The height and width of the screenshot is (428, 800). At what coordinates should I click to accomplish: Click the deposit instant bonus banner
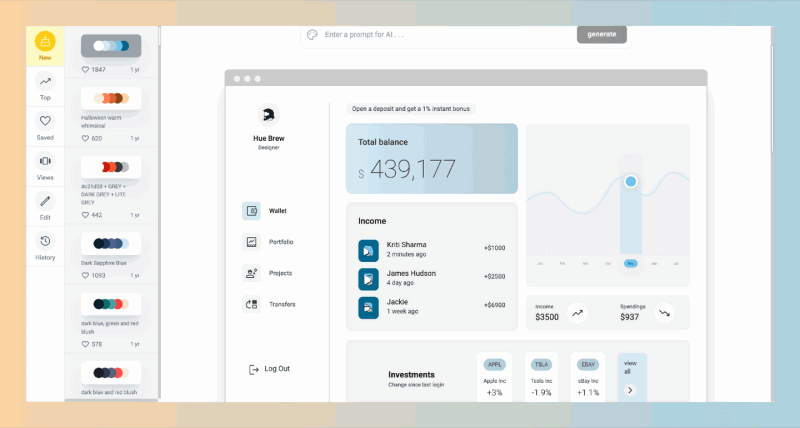[x=411, y=109]
